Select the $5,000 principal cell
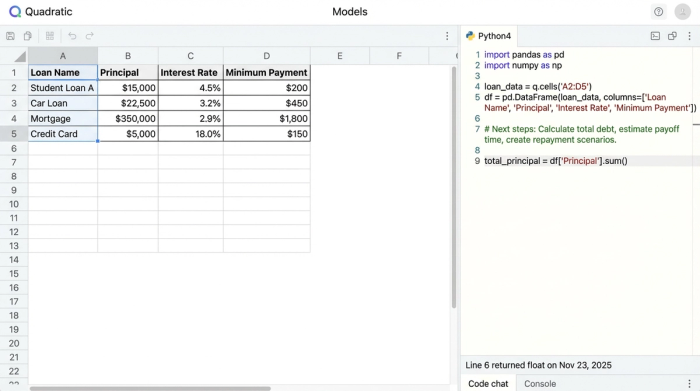This screenshot has width=700, height=391. pyautogui.click(x=128, y=134)
